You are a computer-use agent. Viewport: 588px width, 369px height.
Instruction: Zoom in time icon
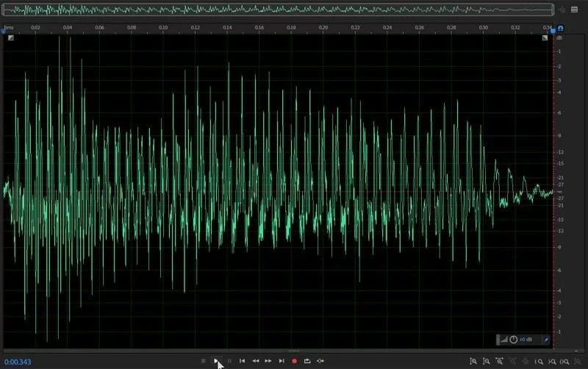pos(499,361)
